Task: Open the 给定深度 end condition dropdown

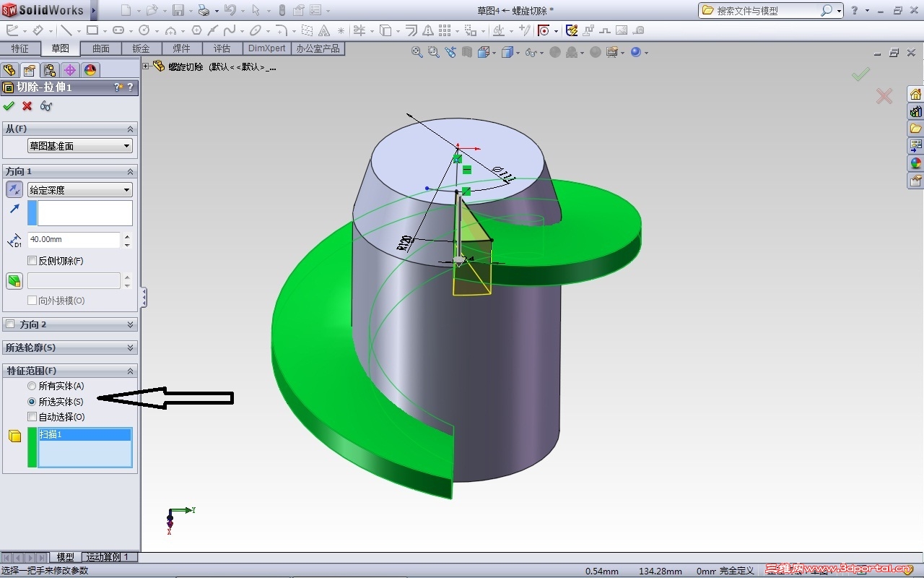Action: click(80, 190)
